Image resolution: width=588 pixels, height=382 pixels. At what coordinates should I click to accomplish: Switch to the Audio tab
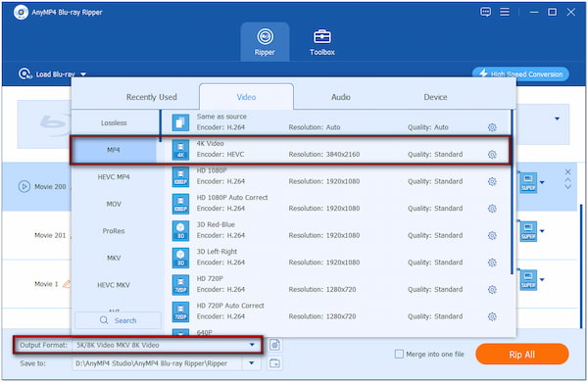[x=340, y=97]
